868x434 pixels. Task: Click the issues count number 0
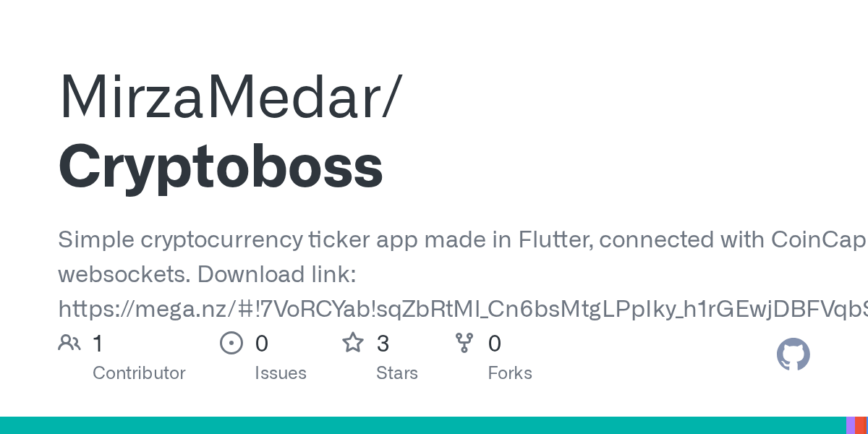point(261,344)
